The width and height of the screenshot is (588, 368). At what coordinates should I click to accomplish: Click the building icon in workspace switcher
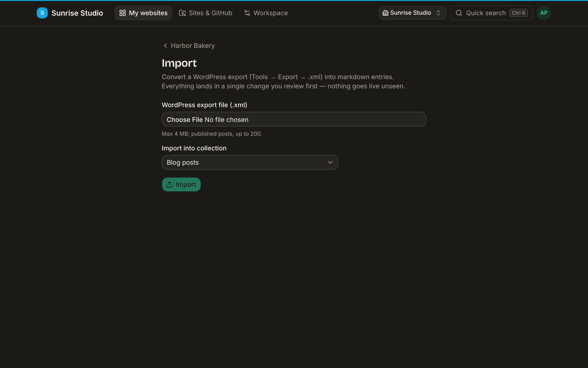385,13
